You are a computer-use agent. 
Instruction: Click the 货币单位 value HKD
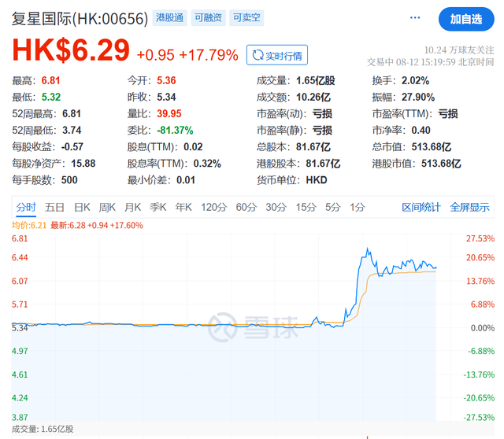coord(317,180)
